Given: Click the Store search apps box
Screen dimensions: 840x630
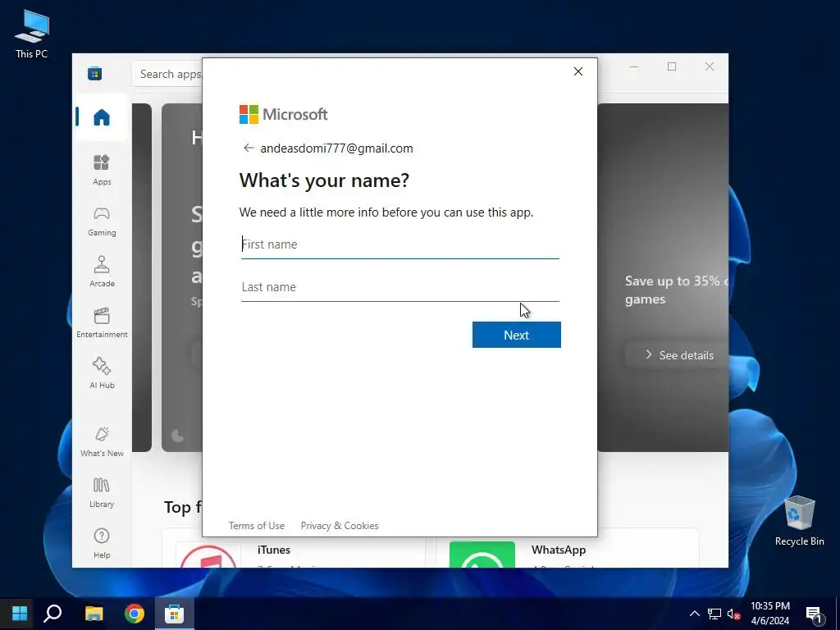Looking at the screenshot, I should 167,74.
